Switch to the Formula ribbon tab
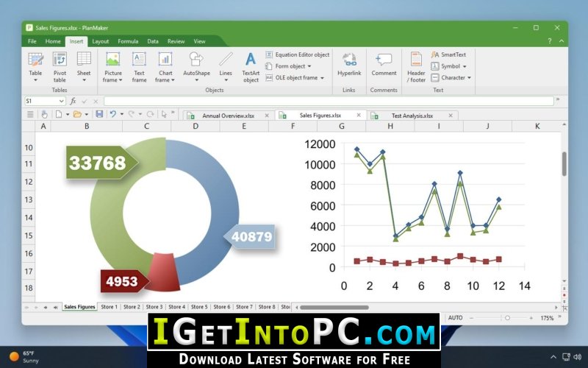588x368 pixels. (128, 41)
